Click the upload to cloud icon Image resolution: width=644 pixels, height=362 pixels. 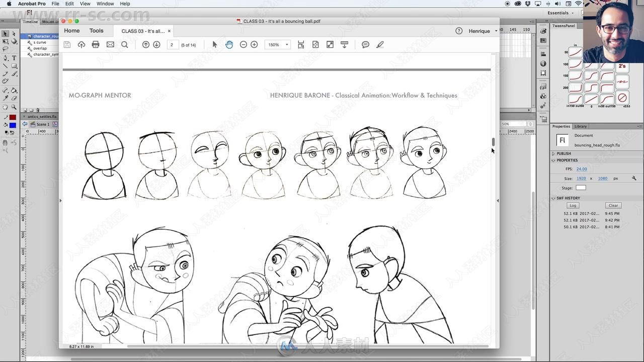click(x=82, y=45)
